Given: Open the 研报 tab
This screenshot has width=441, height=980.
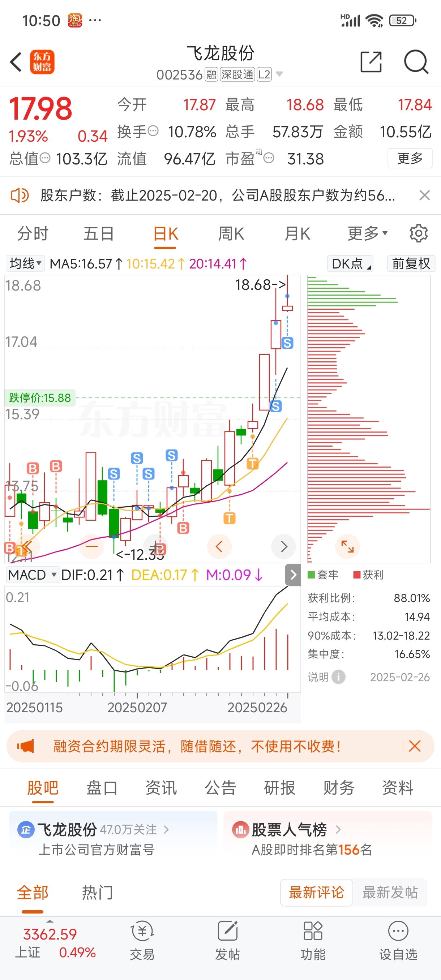Looking at the screenshot, I should [x=279, y=787].
